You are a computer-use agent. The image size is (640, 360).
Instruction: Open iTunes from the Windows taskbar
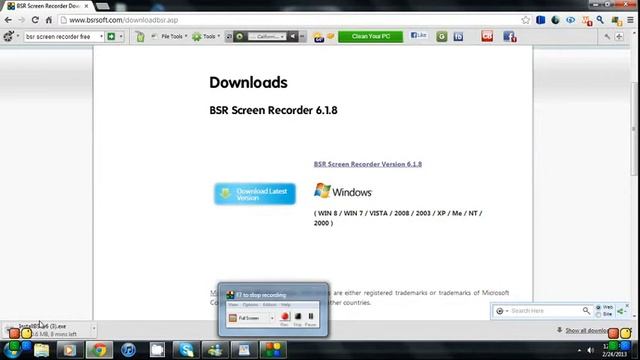[x=128, y=350]
